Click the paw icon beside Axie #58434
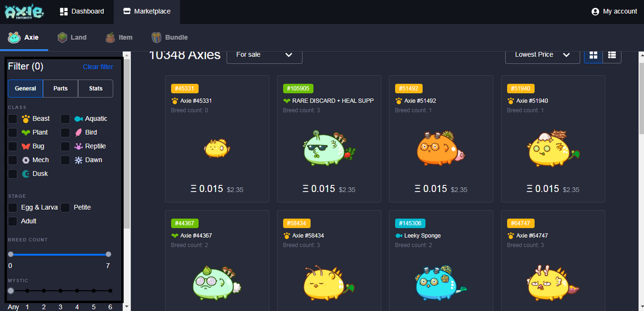The height and width of the screenshot is (311, 644). point(287,236)
